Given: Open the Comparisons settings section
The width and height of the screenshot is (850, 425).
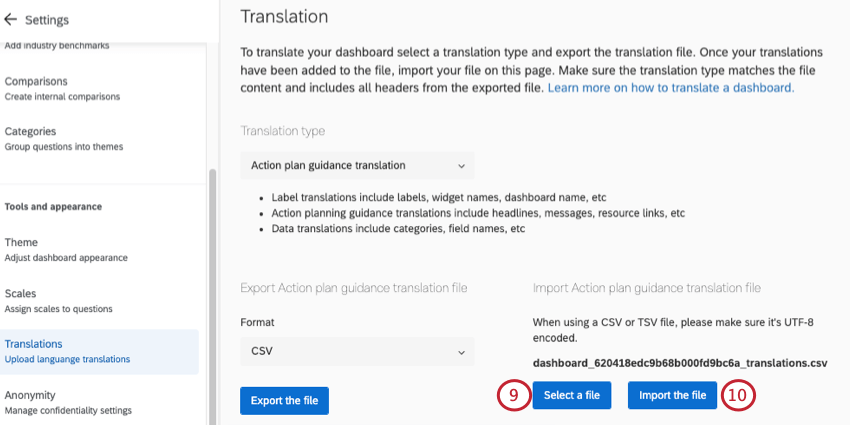Looking at the screenshot, I should click(36, 81).
